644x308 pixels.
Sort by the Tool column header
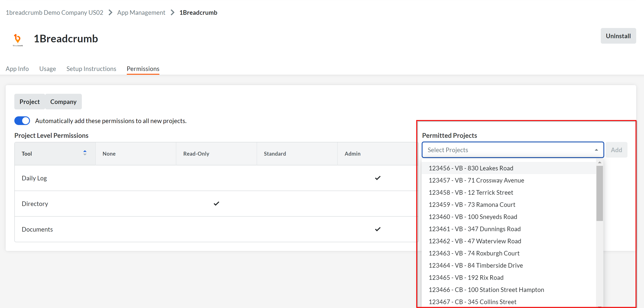(55, 153)
